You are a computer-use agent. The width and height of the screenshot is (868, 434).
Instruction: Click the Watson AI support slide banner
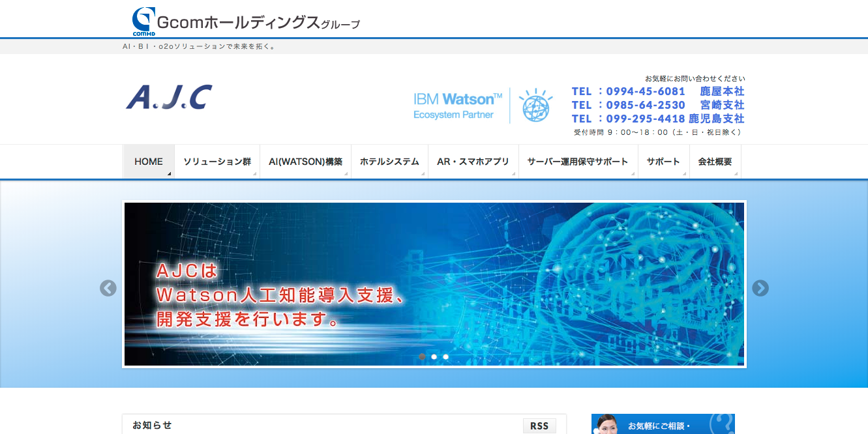(x=434, y=283)
